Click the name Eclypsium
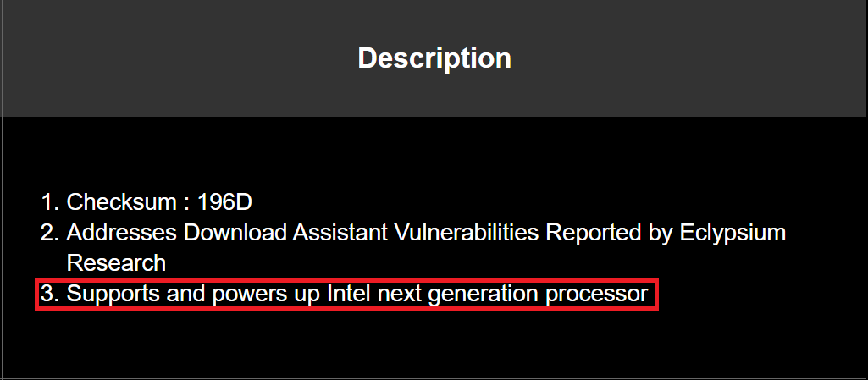 point(733,233)
